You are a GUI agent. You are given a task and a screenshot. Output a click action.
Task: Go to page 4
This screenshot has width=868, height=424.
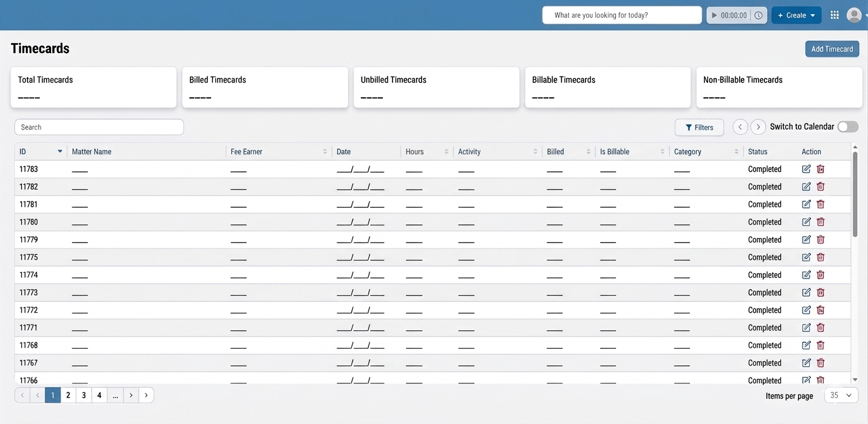tap(99, 395)
